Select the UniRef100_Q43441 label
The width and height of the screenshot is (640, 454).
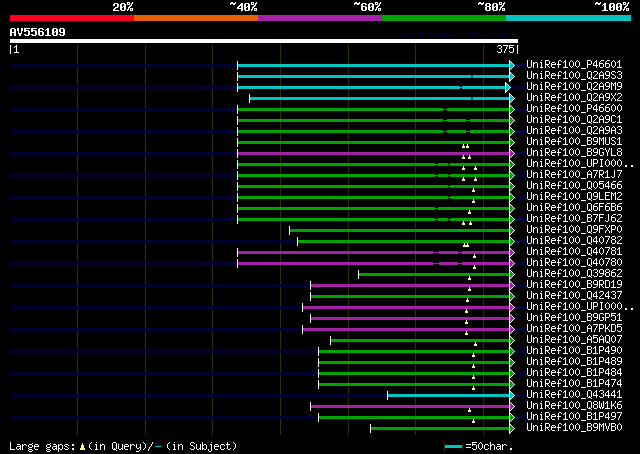(x=574, y=395)
